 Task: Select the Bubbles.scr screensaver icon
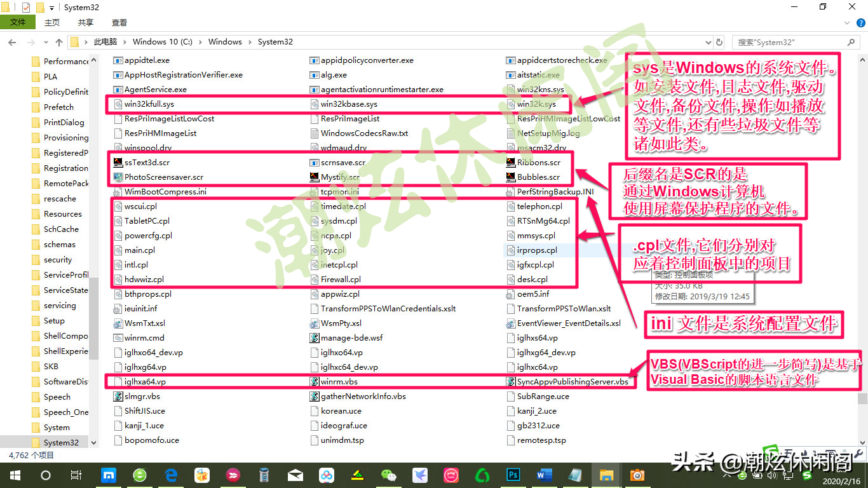(x=510, y=177)
